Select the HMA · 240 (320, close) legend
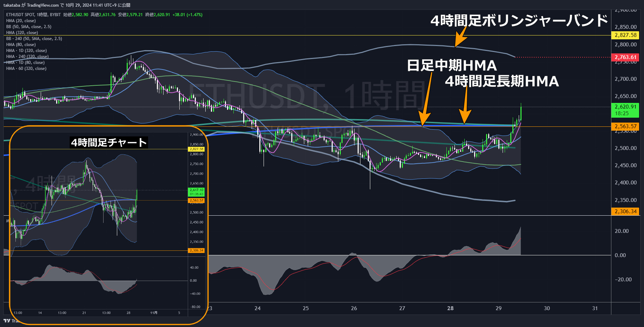Screen dimensions: 644x327 coord(27,57)
